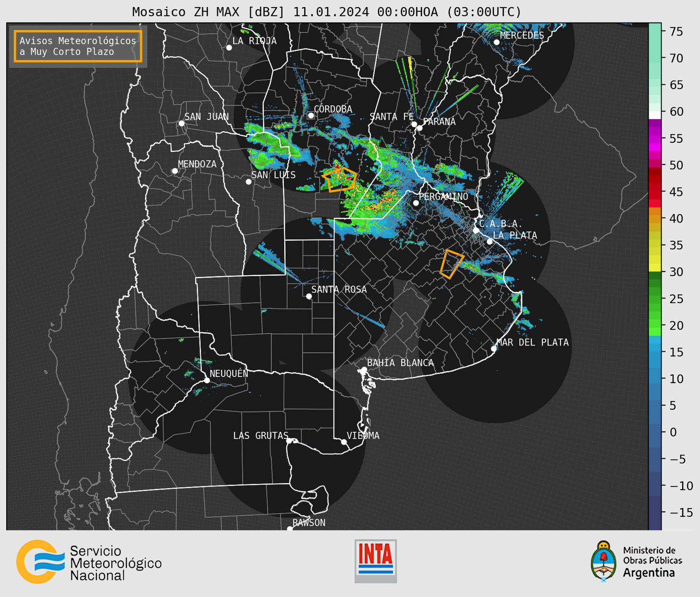Screen dimensions: 700x597
Task: Select the Mar del Plata city marker dot
Action: 494,349
